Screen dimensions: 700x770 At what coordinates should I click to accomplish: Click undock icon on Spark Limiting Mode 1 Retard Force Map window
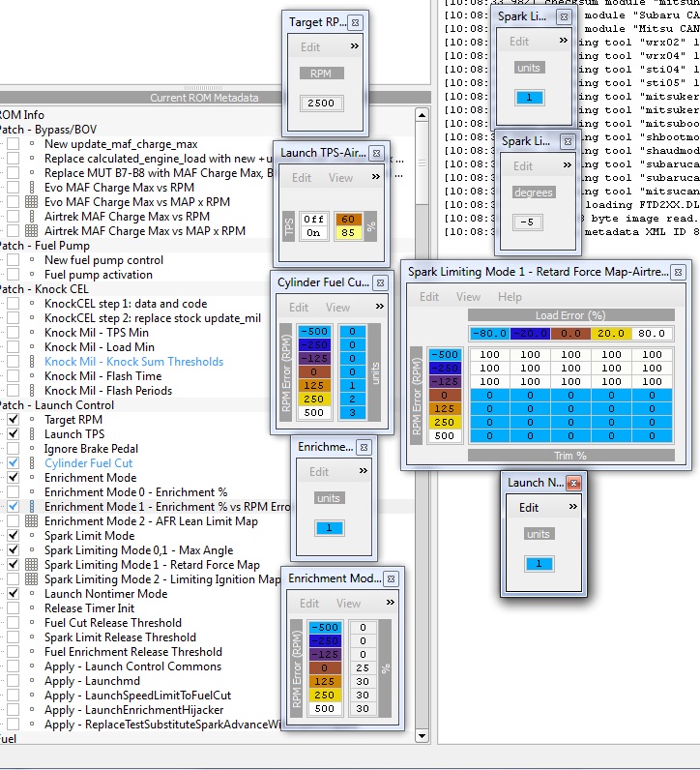coord(678,272)
